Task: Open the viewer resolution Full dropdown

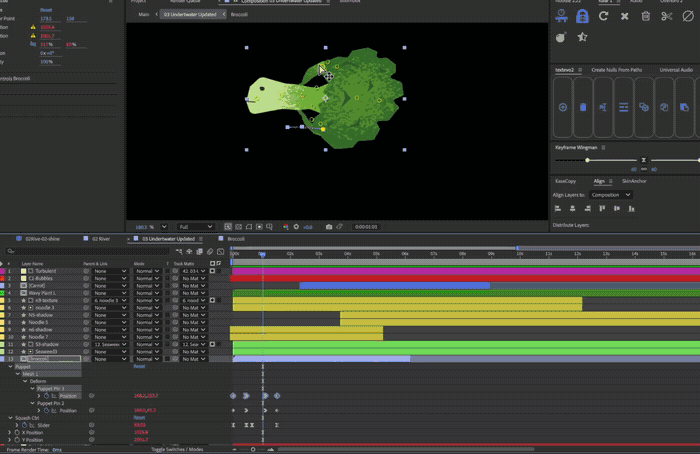Action: tap(196, 227)
